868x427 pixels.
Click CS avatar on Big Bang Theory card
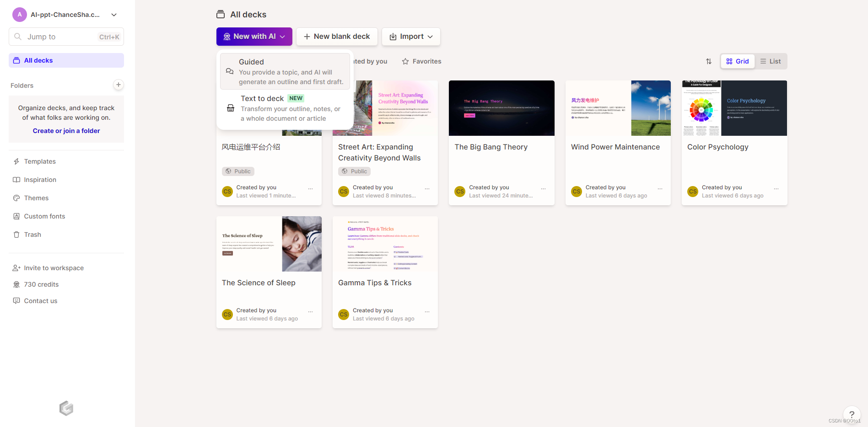460,192
